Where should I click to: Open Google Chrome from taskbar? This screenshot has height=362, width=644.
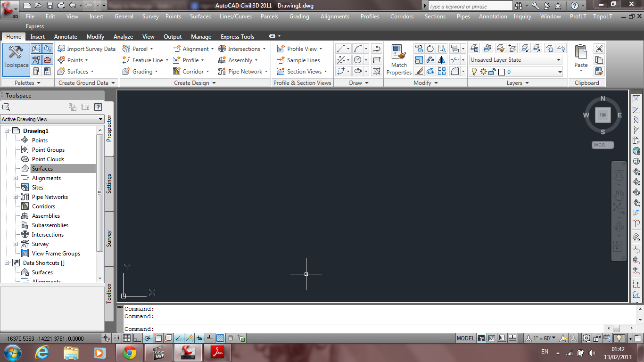(x=129, y=353)
